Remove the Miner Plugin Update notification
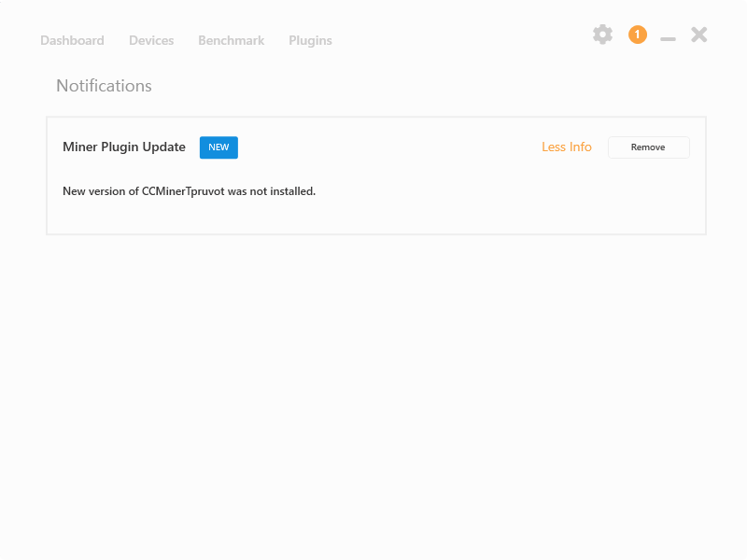747x560 pixels. coord(648,147)
